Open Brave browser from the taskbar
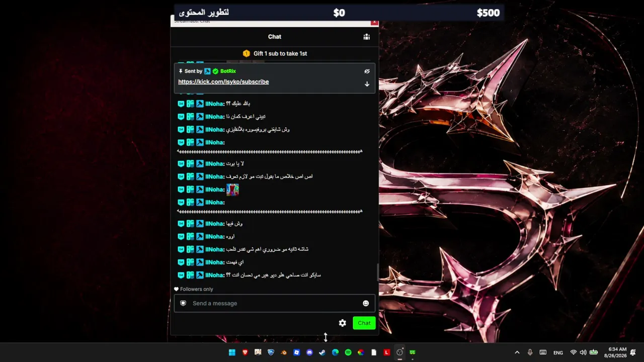The image size is (644, 362). click(x=245, y=352)
